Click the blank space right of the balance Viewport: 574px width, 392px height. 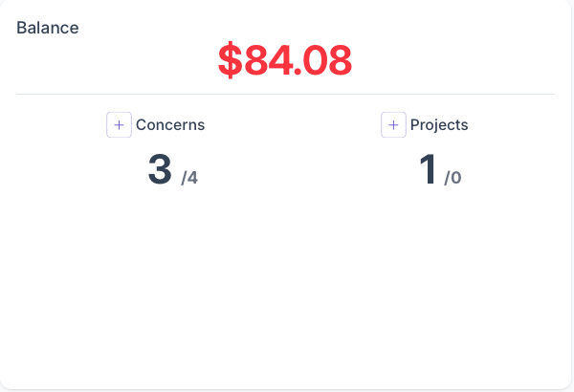tap(459, 60)
